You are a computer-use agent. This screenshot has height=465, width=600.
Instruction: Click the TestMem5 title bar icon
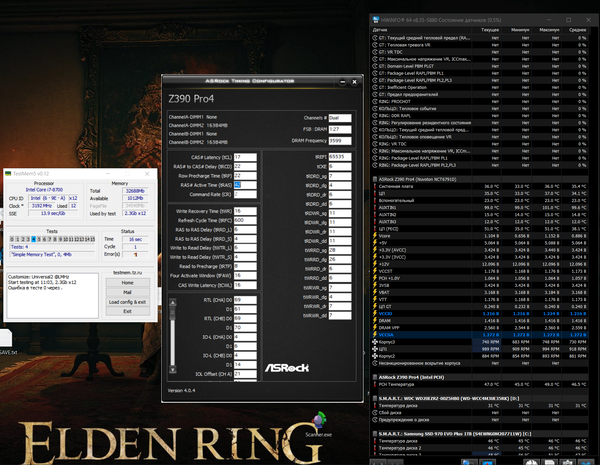coord(8,173)
